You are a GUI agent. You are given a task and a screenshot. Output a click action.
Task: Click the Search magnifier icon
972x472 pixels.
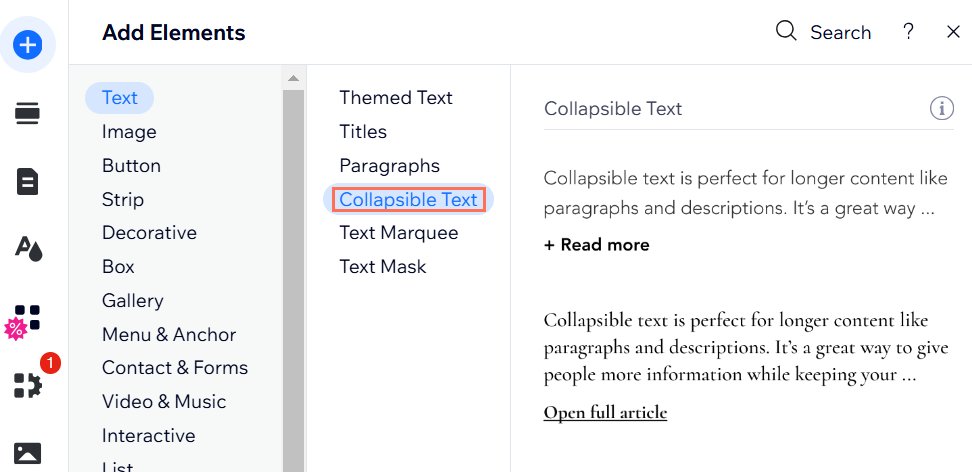point(786,30)
